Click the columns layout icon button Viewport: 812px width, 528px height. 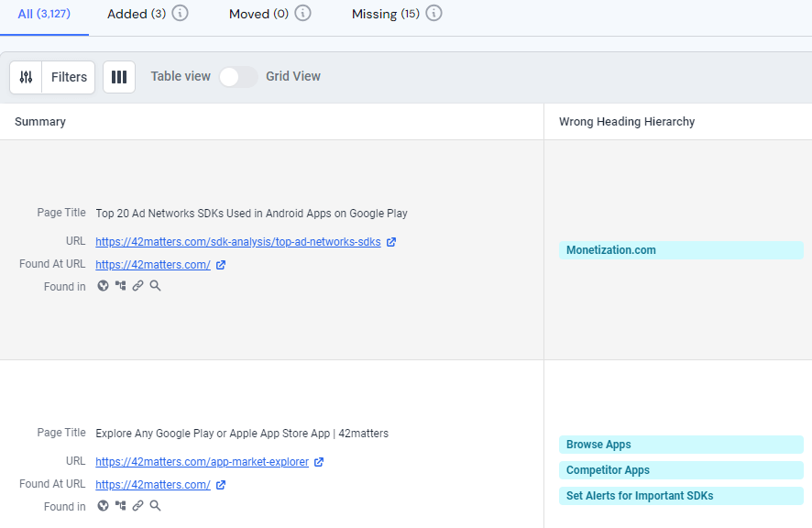[x=119, y=77]
